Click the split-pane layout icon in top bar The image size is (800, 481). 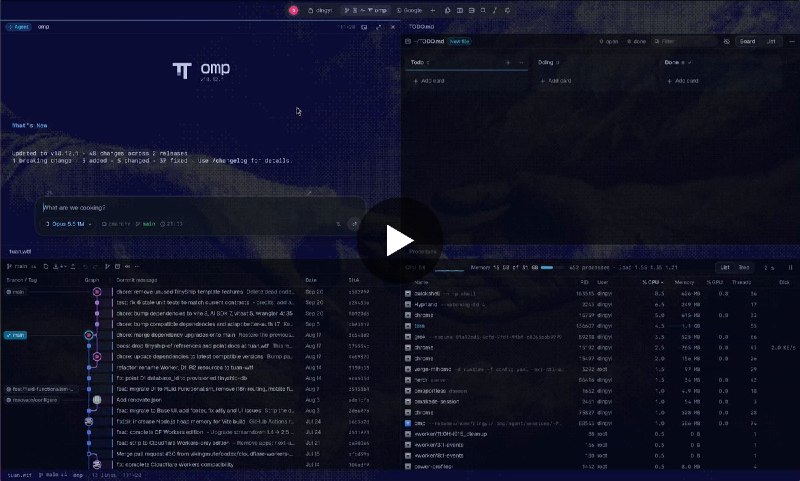click(460, 10)
